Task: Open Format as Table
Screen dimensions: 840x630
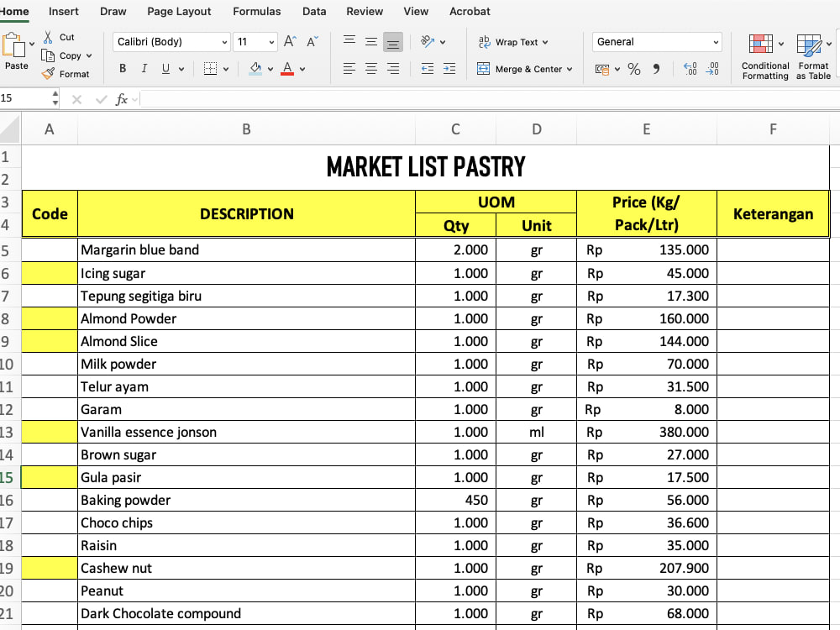Action: coord(813,57)
